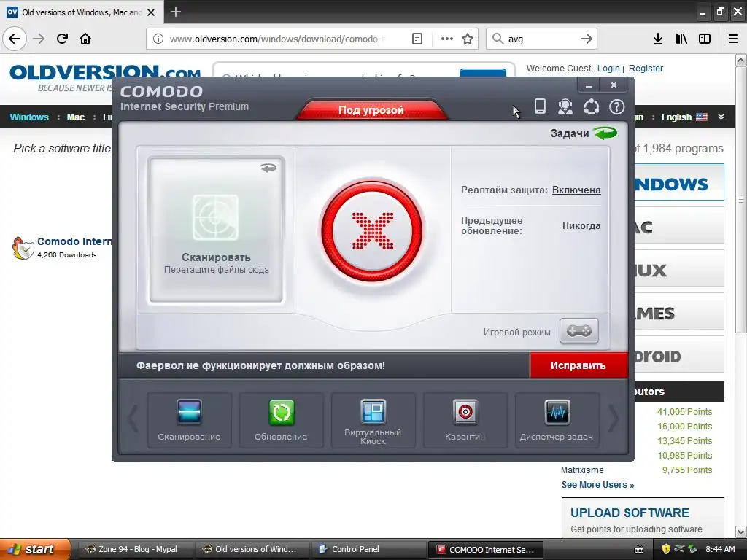
Task: Open the Windows start button
Action: [x=35, y=549]
